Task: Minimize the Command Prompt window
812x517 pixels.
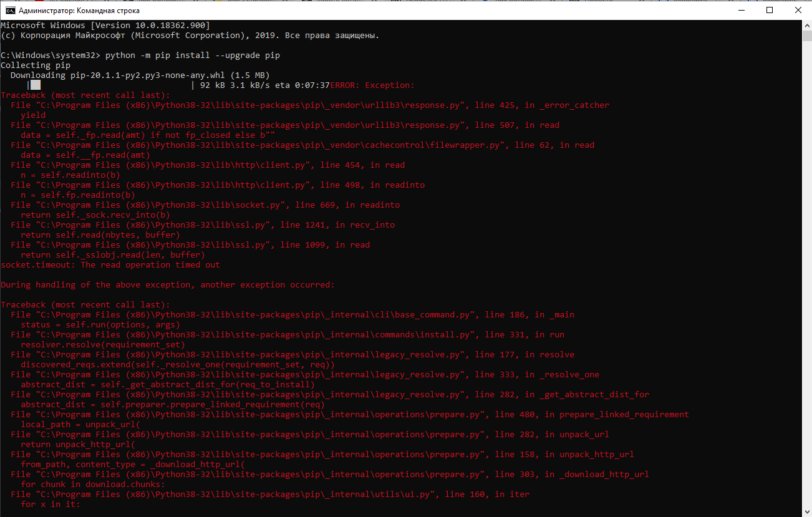Action: point(740,11)
